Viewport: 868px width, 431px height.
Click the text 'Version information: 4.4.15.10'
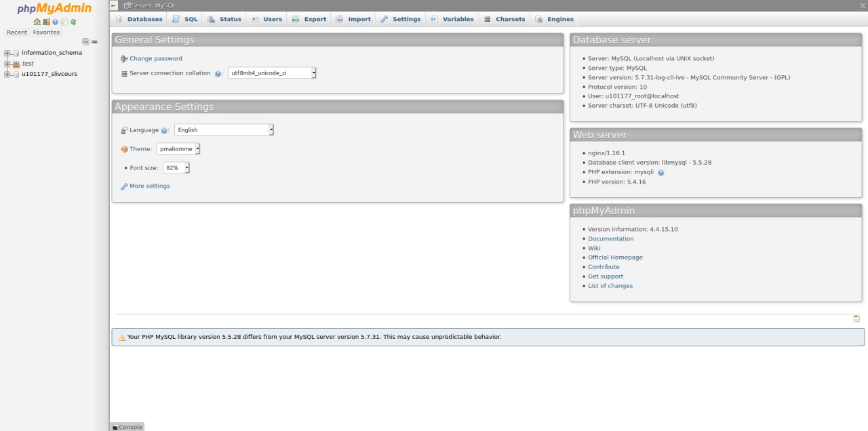coord(633,229)
